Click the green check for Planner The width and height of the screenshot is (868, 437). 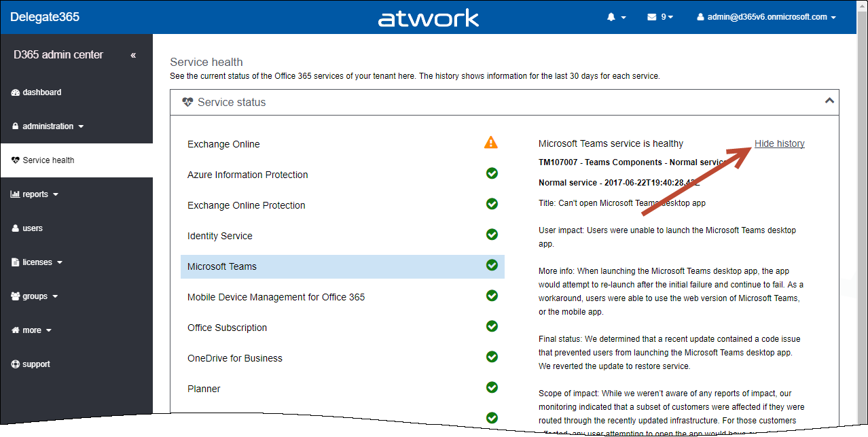click(x=492, y=387)
